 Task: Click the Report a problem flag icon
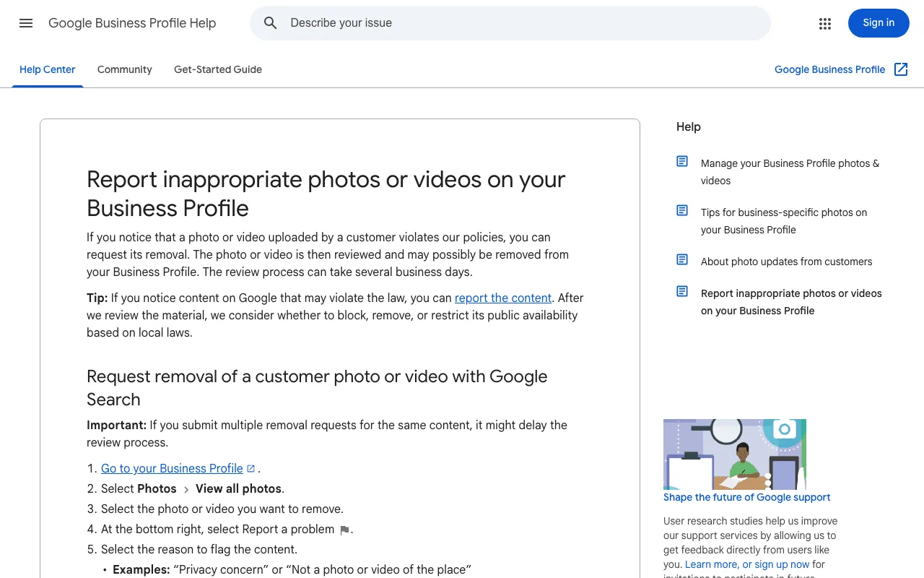[344, 530]
